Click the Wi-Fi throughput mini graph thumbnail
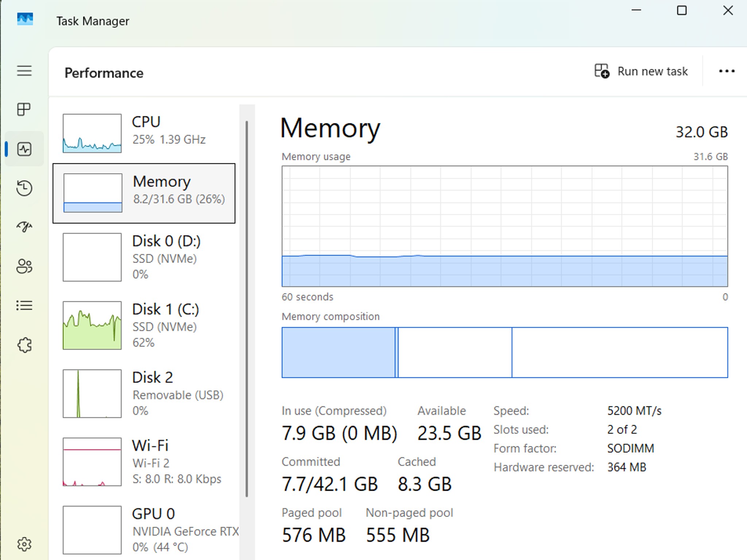This screenshot has width=747, height=560. click(92, 462)
